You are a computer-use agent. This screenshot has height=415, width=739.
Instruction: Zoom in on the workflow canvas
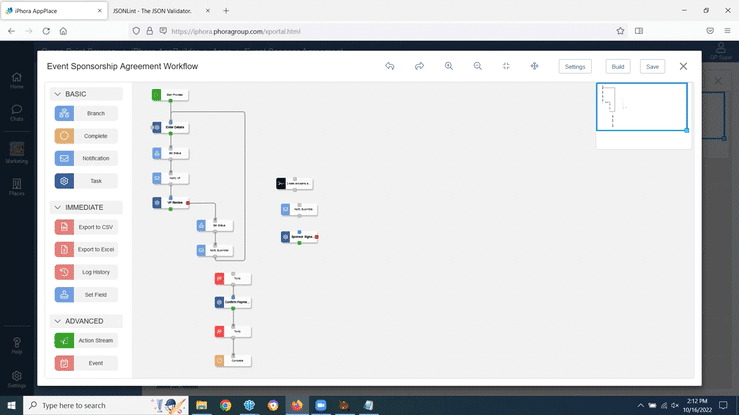point(448,66)
